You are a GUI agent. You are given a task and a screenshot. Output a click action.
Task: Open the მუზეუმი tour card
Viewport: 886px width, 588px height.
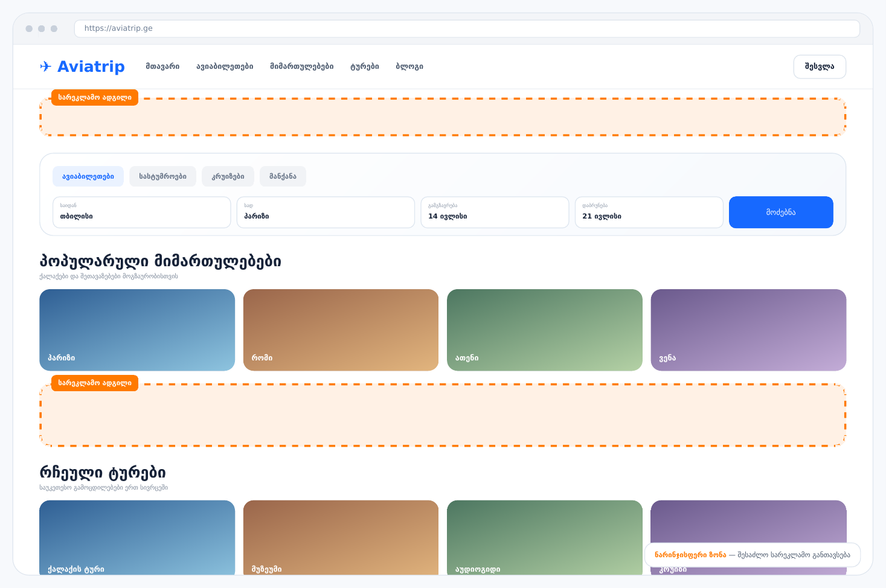click(x=341, y=537)
